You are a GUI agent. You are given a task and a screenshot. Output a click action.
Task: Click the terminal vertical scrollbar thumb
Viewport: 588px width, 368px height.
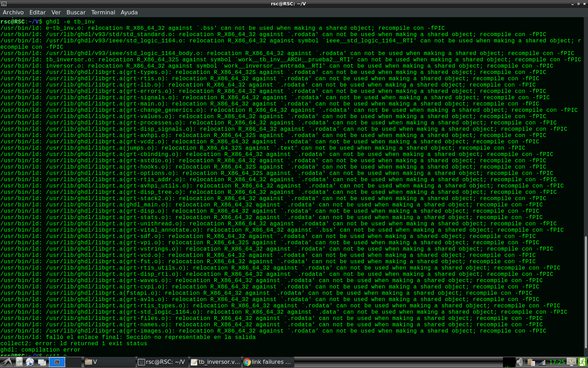pyautogui.click(x=586, y=292)
